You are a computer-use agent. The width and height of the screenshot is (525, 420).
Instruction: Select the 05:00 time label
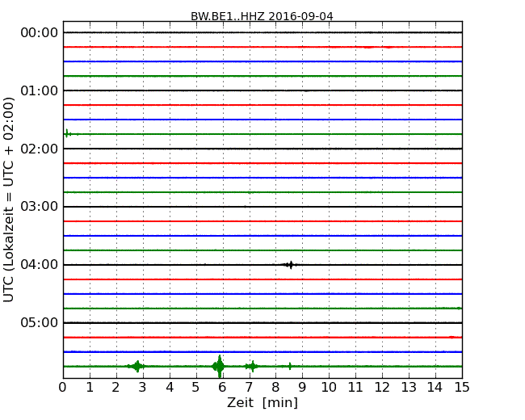[x=40, y=322]
